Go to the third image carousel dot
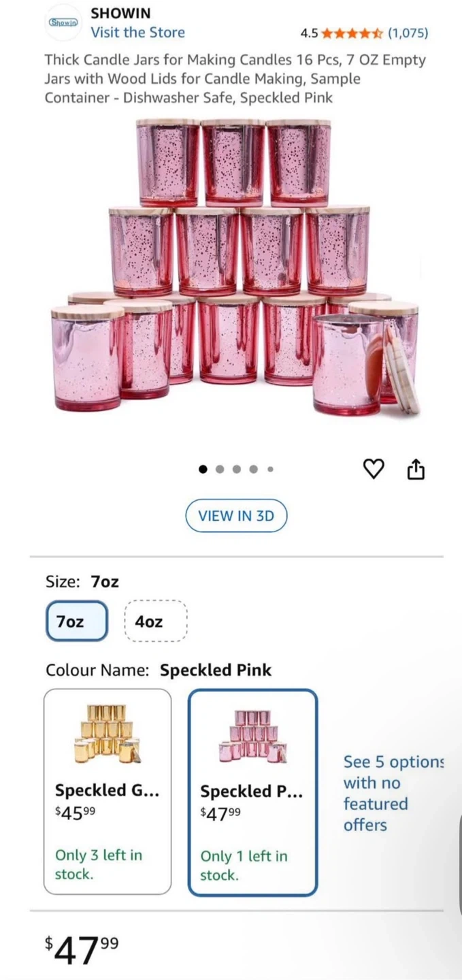 point(237,469)
